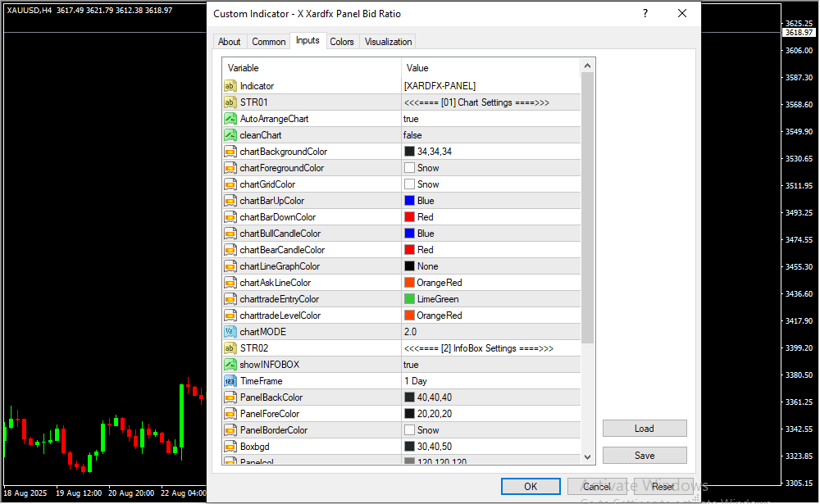This screenshot has width=820, height=504.
Task: Open the chartGridColor Snow value dropdown
Action: 490,184
